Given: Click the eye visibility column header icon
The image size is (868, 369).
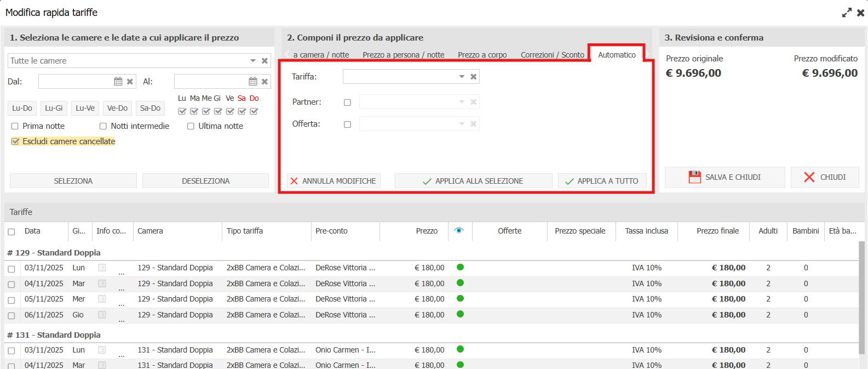Looking at the screenshot, I should click(x=459, y=231).
